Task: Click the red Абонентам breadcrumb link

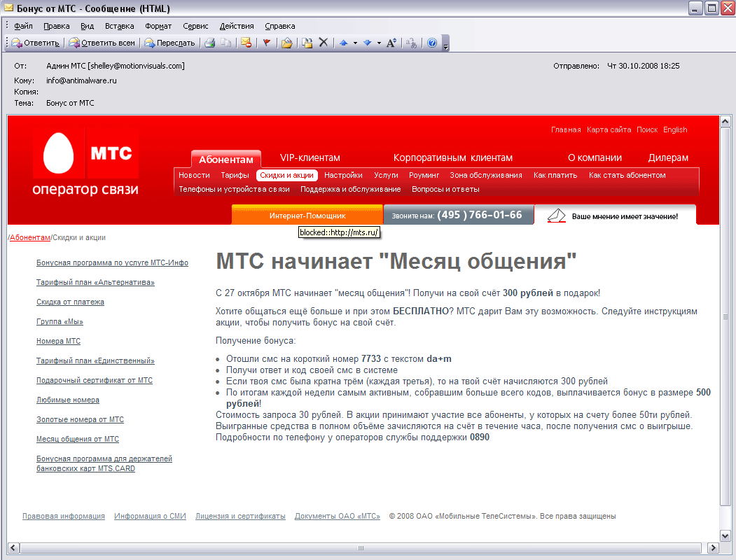Action: [x=29, y=237]
